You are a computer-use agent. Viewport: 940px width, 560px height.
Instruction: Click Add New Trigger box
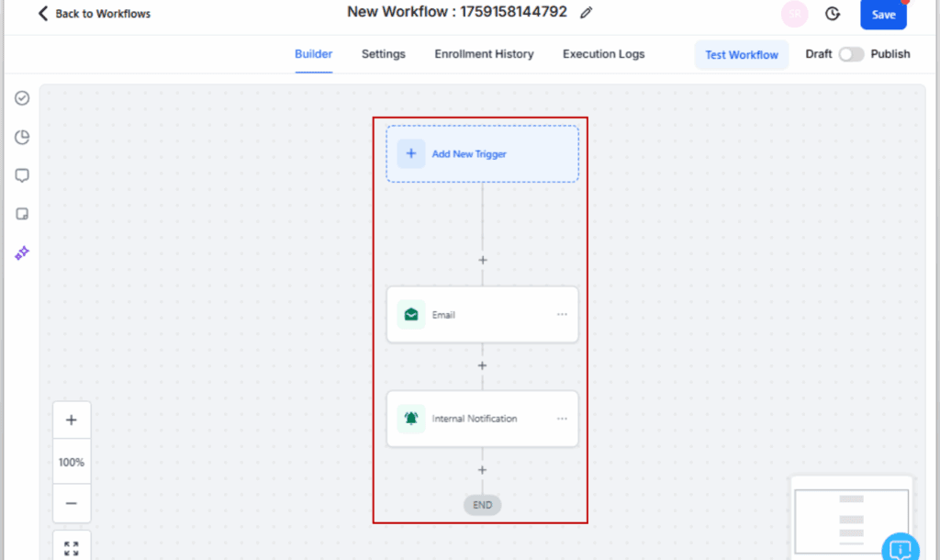tap(482, 154)
